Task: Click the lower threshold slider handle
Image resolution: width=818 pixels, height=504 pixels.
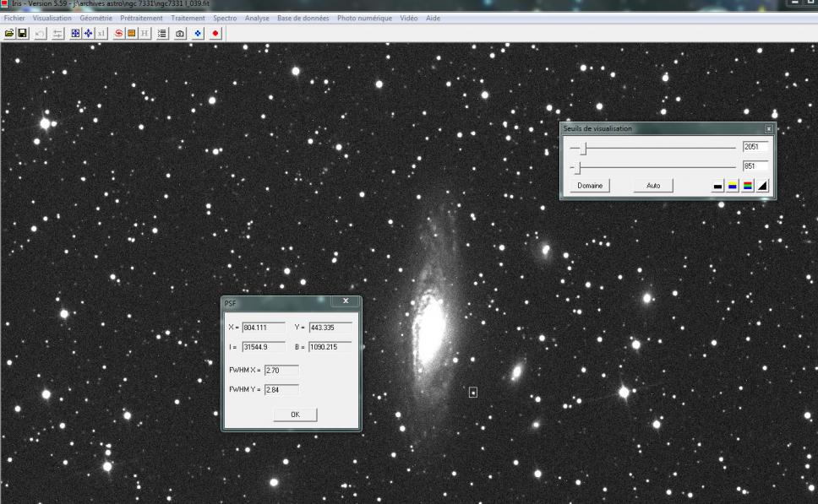Action: tap(577, 167)
